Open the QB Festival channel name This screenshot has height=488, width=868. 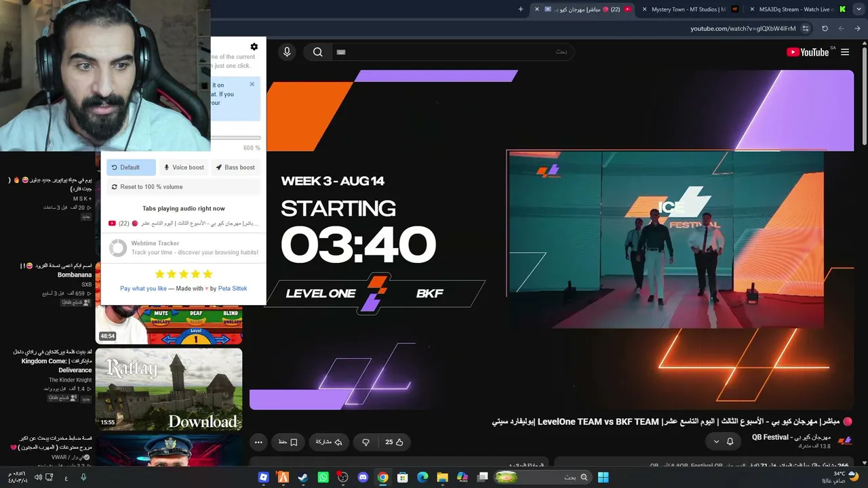click(791, 437)
